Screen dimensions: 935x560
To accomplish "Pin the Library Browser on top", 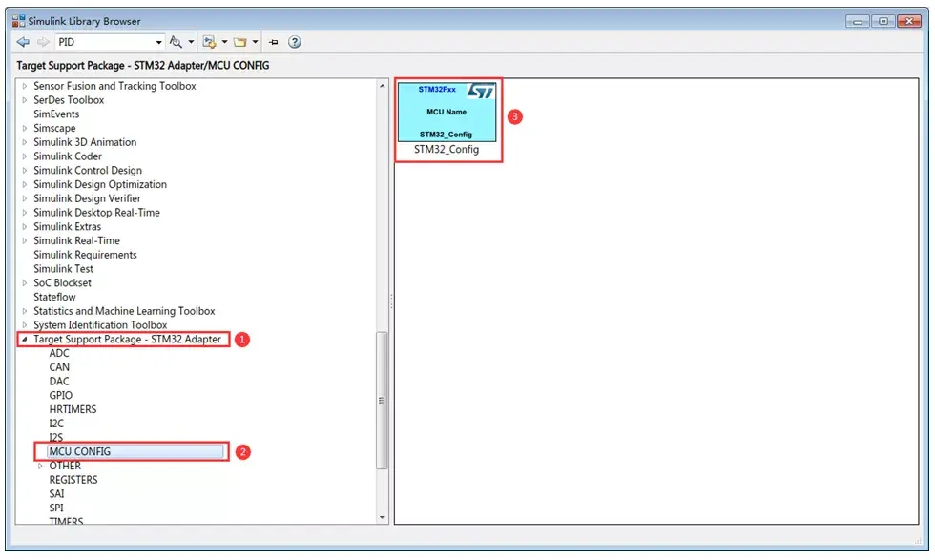I will (273, 42).
